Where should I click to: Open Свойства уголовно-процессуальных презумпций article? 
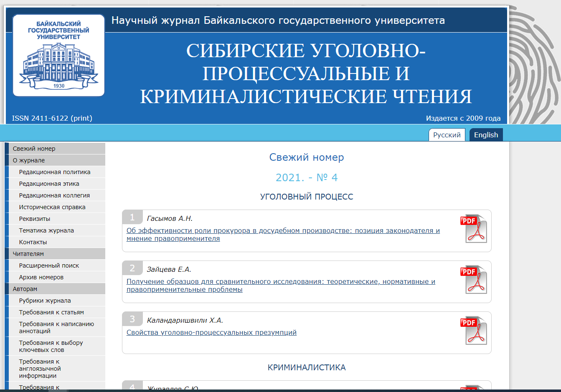click(211, 333)
